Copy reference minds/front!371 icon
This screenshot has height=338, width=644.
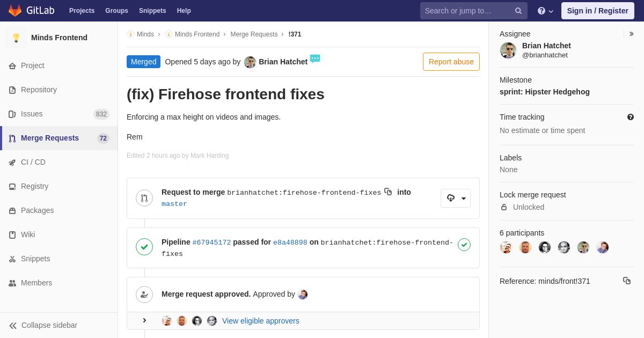point(627,281)
